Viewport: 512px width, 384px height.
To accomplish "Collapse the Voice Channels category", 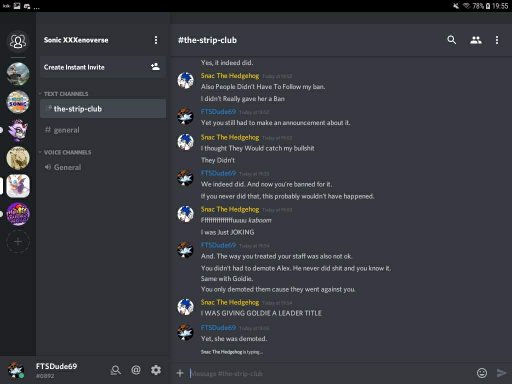I will point(65,152).
